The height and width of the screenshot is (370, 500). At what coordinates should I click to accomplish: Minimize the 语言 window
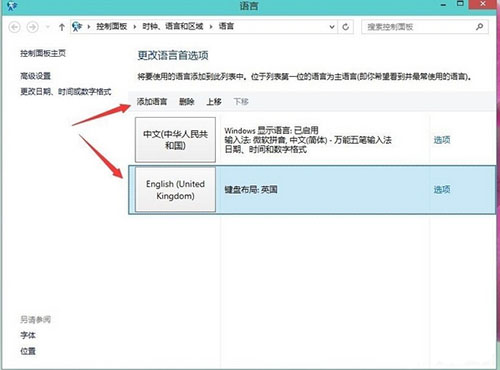443,5
